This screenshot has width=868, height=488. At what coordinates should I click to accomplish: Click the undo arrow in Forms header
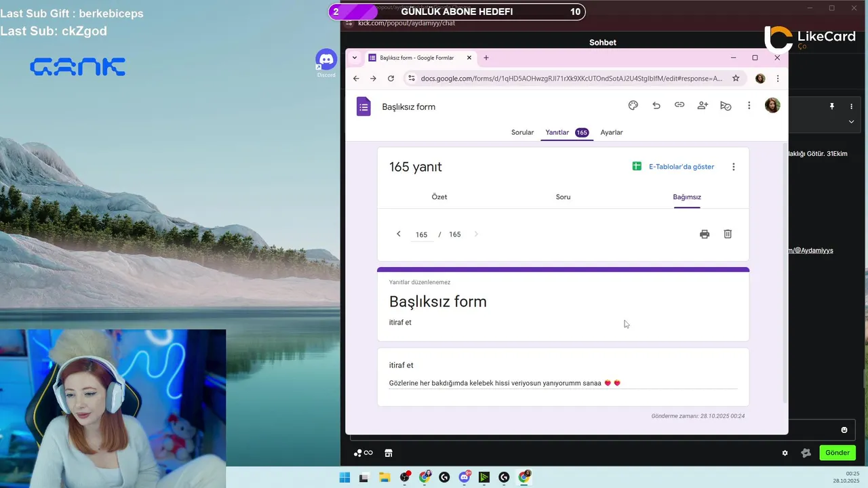tap(656, 105)
